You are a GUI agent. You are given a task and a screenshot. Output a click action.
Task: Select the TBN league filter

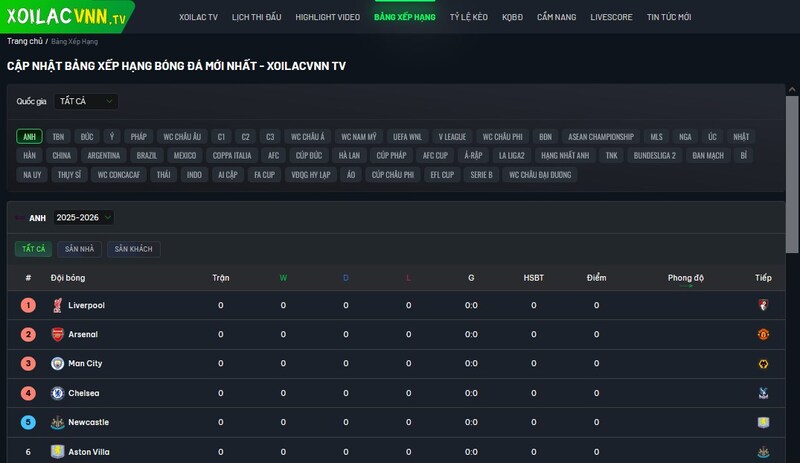click(58, 136)
